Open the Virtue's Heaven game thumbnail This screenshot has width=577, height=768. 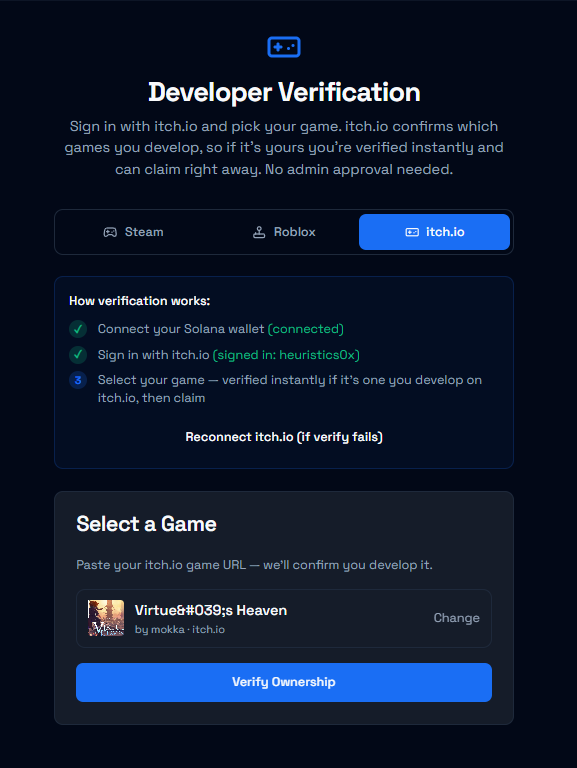[x=106, y=618]
